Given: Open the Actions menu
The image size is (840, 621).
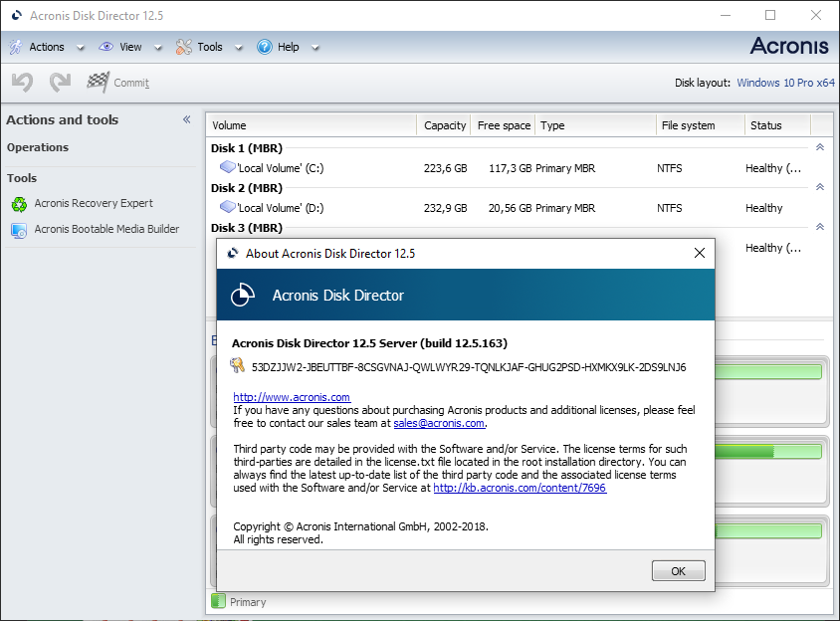Looking at the screenshot, I should click(x=47, y=47).
